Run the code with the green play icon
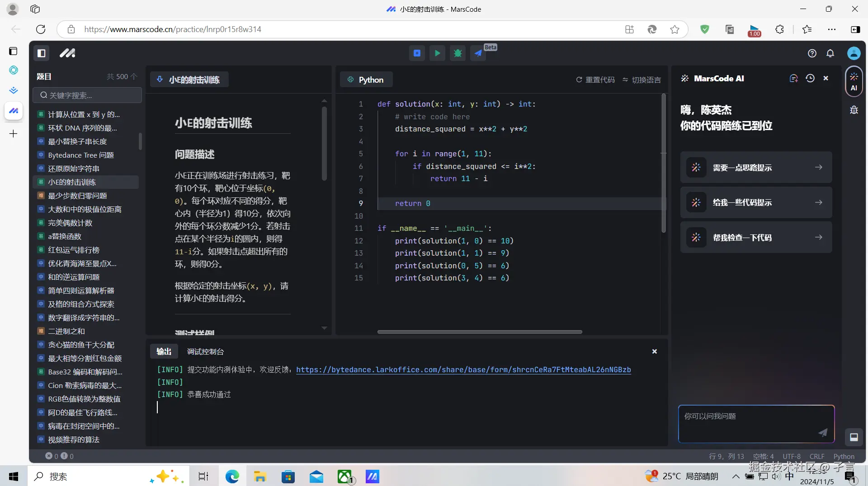 [x=437, y=53]
